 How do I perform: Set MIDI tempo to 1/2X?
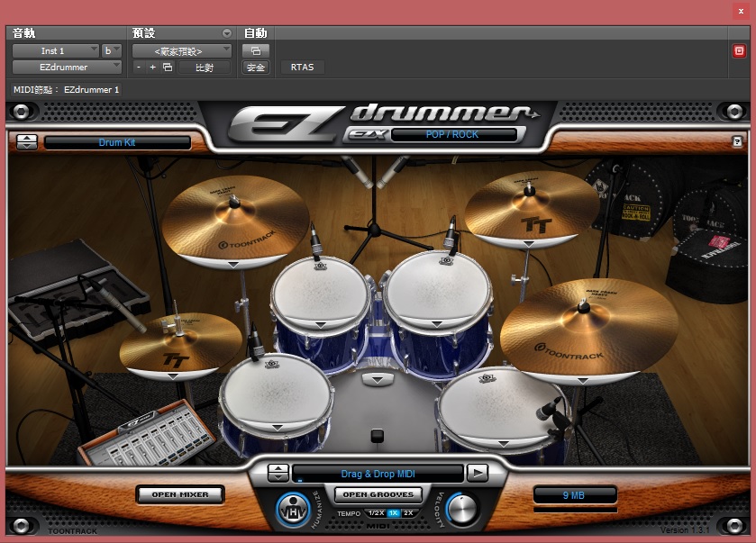376,513
